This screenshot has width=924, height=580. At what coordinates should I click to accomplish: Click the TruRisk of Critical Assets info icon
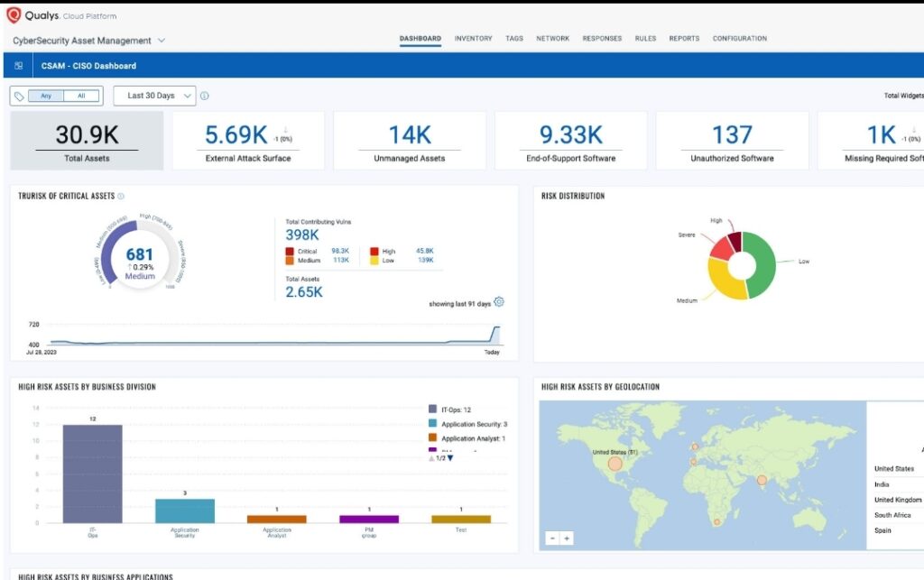pos(122,196)
